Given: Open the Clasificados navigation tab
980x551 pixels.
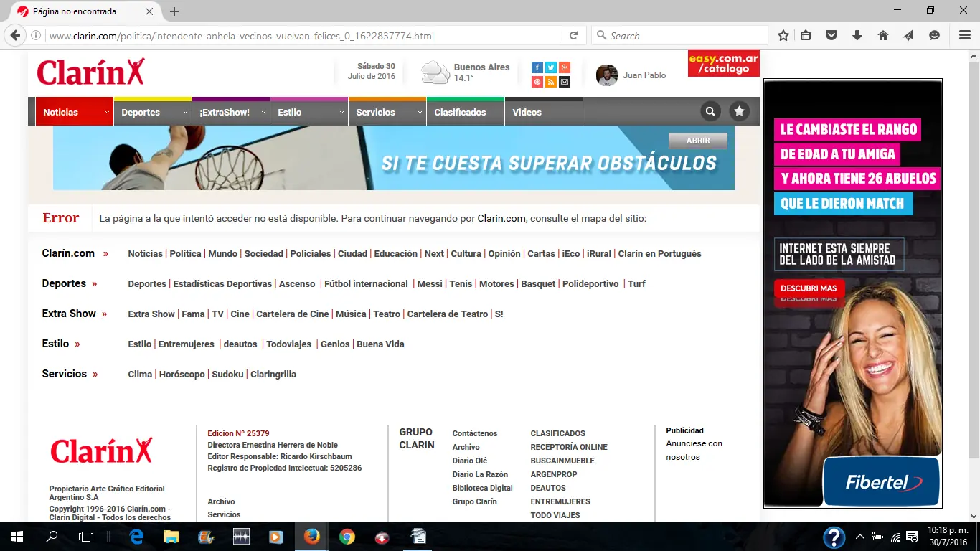Looking at the screenshot, I should pyautogui.click(x=466, y=111).
